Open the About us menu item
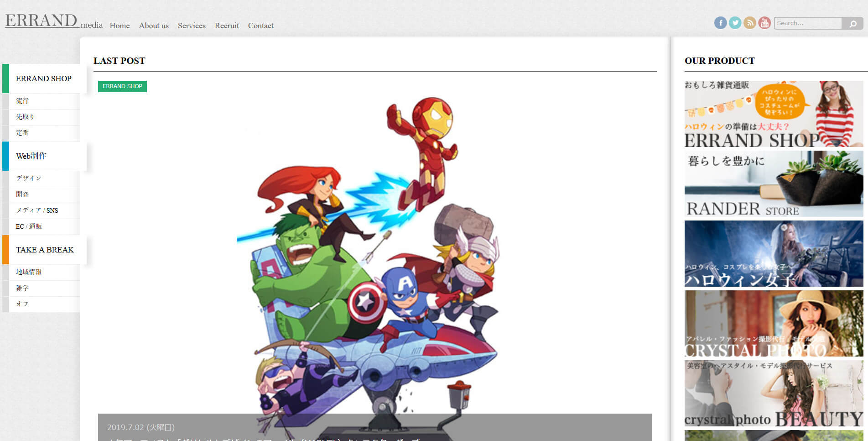This screenshot has width=868, height=441. click(x=154, y=26)
